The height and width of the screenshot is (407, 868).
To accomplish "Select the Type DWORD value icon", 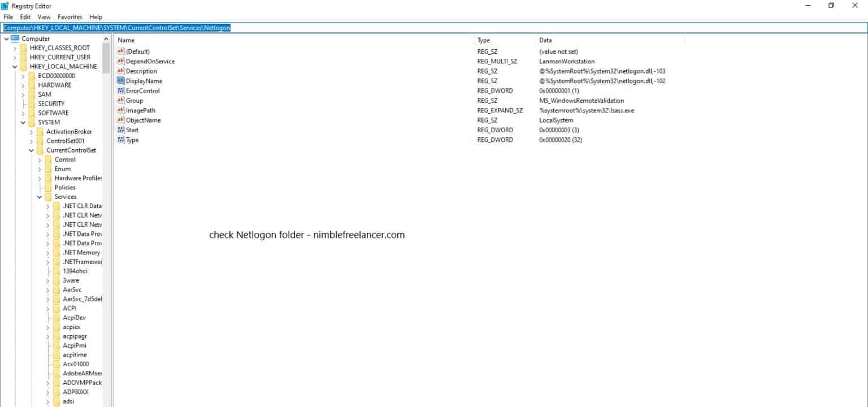I will tap(121, 140).
